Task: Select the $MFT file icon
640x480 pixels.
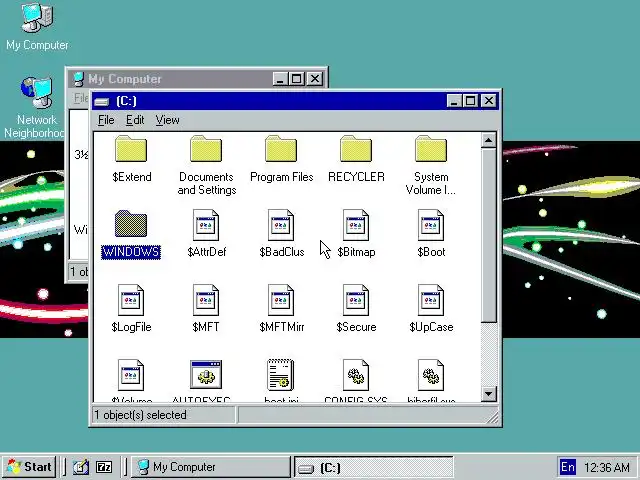Action: (206, 300)
